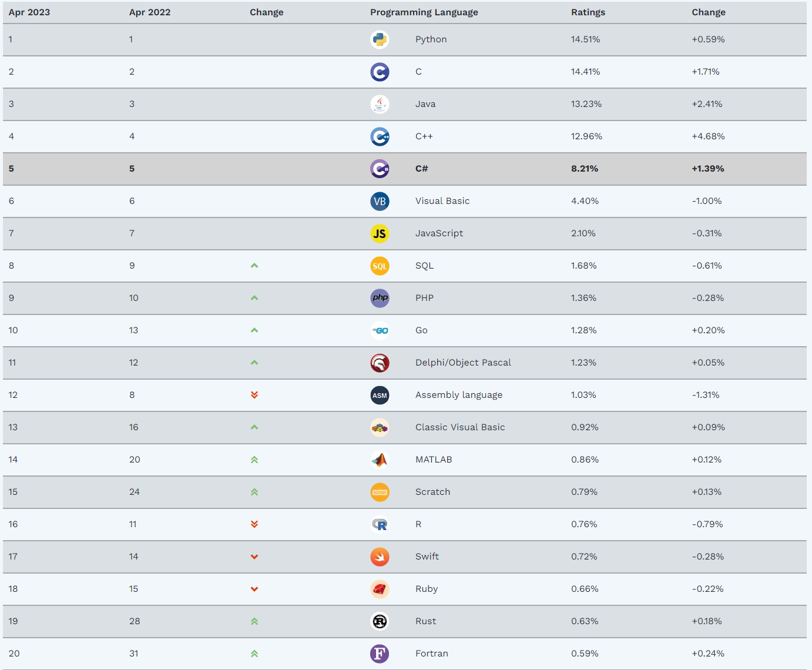The height and width of the screenshot is (670, 812).
Task: Click the JavaScript JS icon
Action: tap(380, 233)
